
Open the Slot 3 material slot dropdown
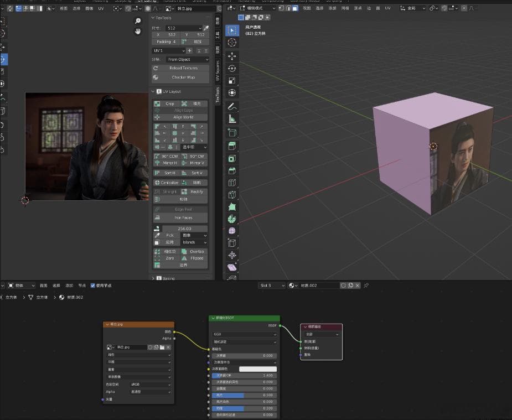(x=272, y=286)
